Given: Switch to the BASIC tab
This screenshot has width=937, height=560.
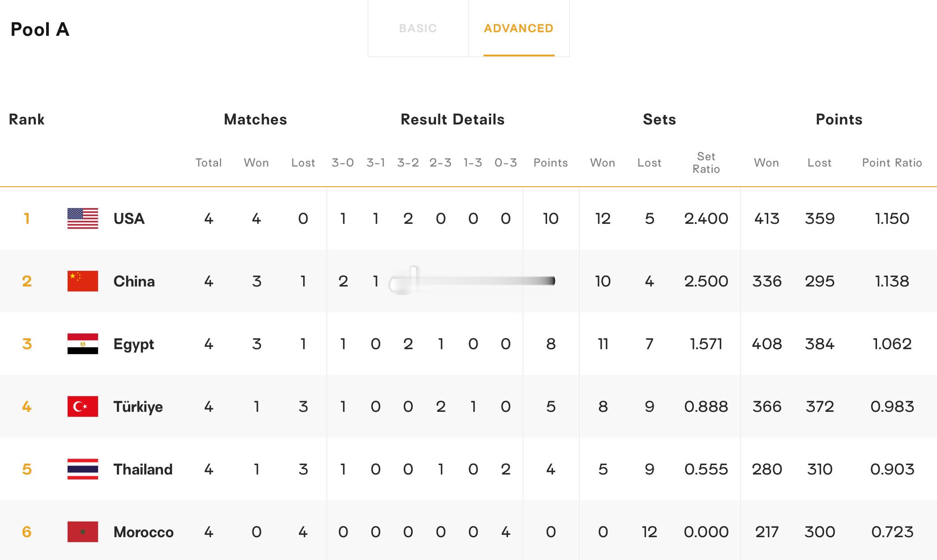Looking at the screenshot, I should pyautogui.click(x=418, y=28).
